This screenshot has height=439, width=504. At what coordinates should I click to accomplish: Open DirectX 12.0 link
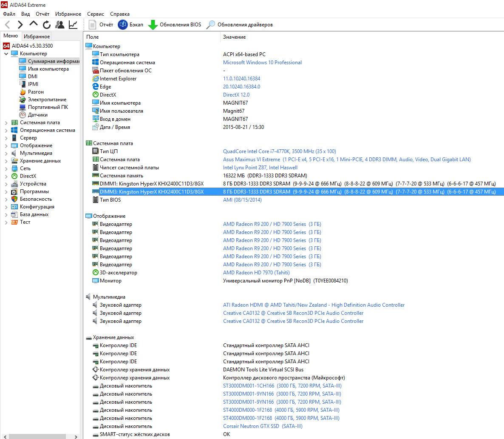236,94
